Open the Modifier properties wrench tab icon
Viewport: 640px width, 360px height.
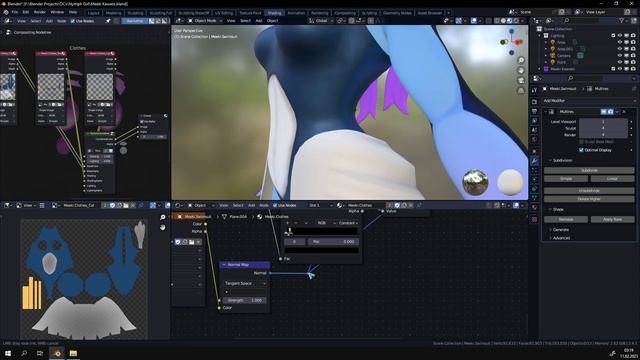pyautogui.click(x=535, y=161)
